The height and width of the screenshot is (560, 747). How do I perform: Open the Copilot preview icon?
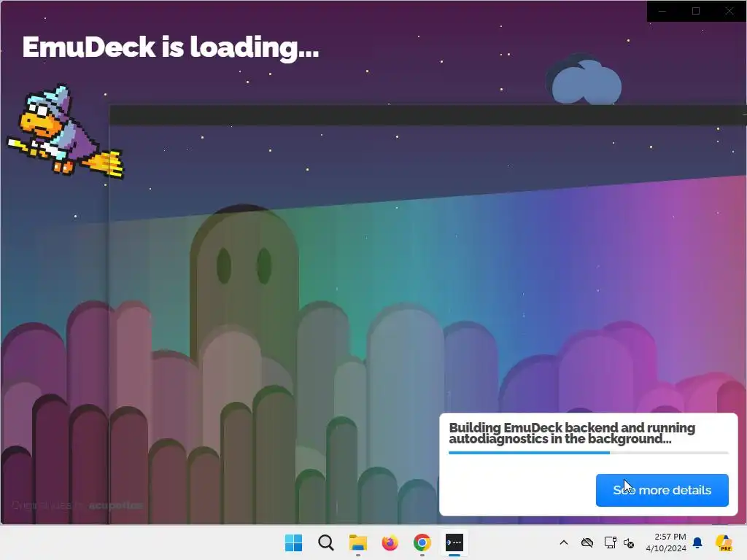(724, 542)
